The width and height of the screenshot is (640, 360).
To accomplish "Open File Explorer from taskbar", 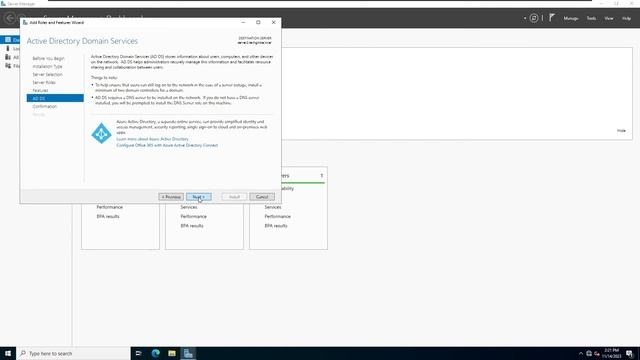I will pyautogui.click(x=172, y=353).
